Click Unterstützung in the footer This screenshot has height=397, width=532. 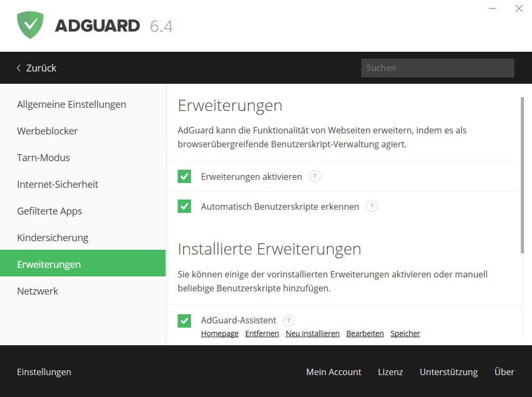(x=449, y=372)
